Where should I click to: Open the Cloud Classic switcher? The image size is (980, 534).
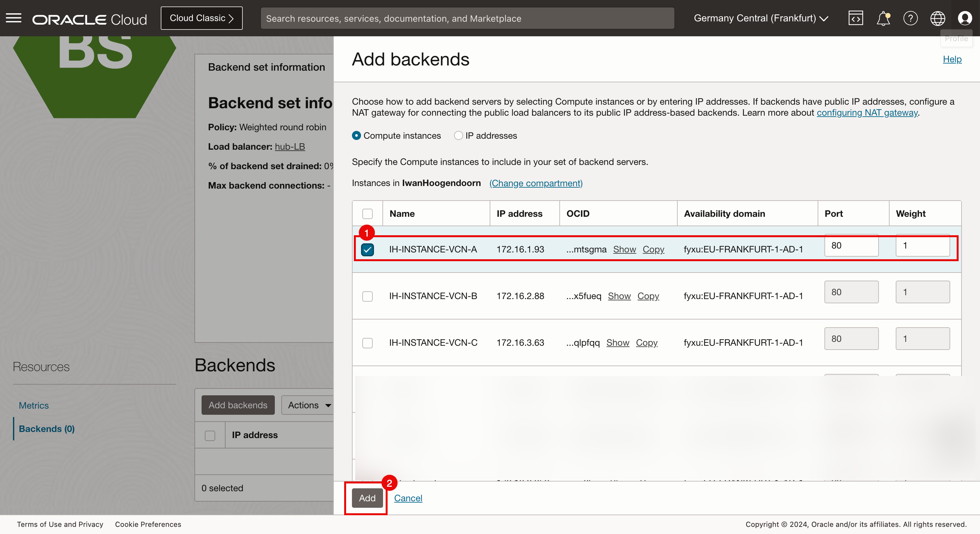202,18
